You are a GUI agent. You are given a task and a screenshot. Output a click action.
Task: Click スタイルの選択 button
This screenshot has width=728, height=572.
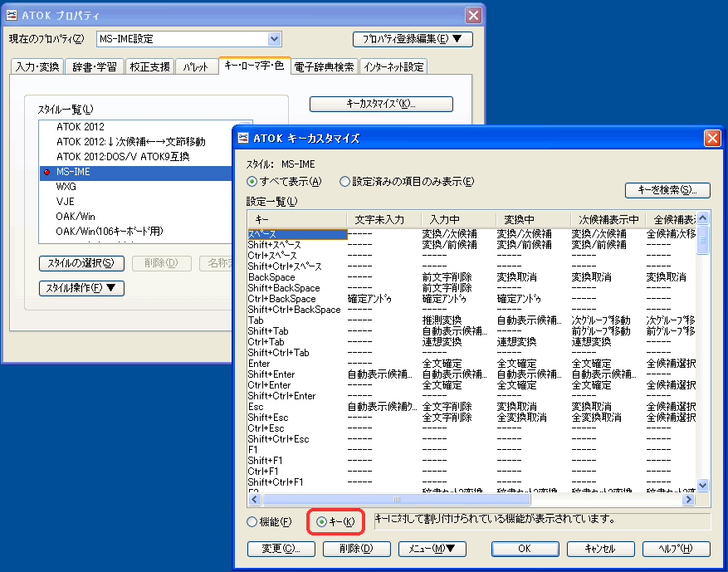pos(81,263)
